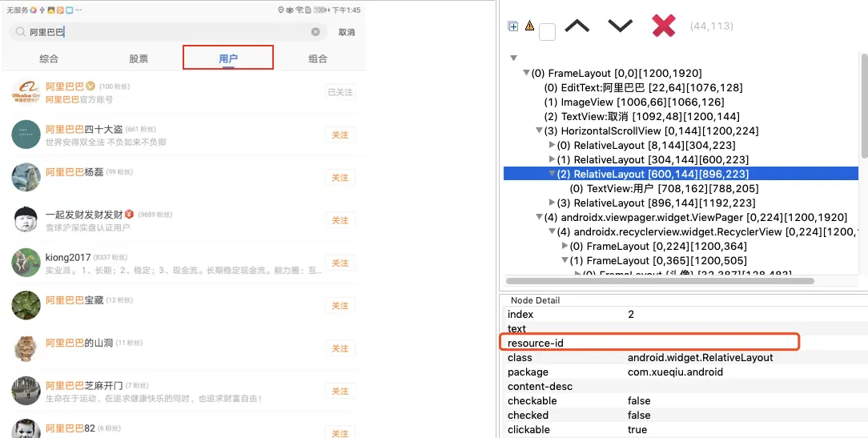This screenshot has height=438, width=868.
Task: Open avatar of 阿里巴巴芝麻开门
Action: [26, 391]
